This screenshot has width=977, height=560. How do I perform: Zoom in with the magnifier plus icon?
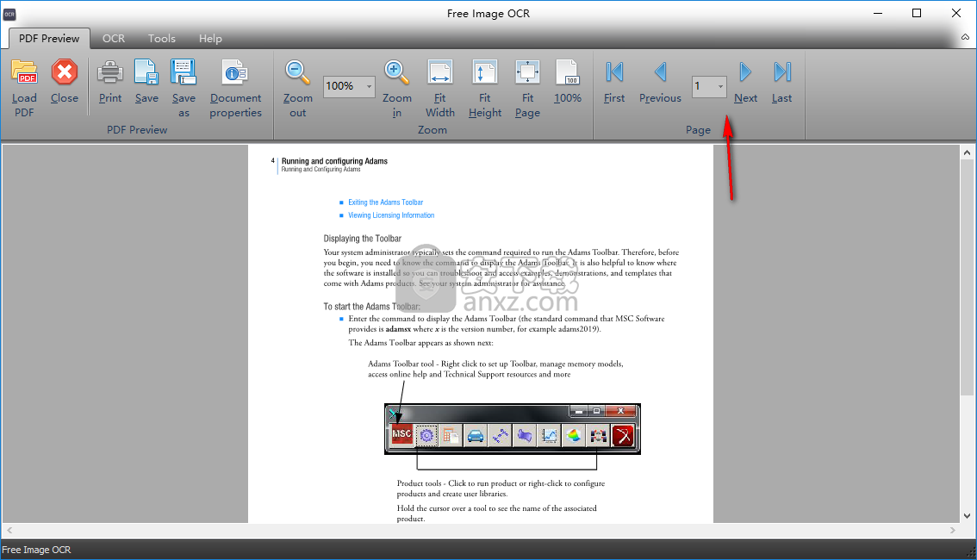click(397, 72)
